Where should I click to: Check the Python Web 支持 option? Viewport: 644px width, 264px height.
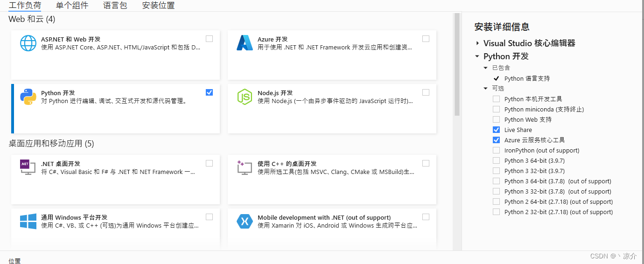[x=496, y=119]
